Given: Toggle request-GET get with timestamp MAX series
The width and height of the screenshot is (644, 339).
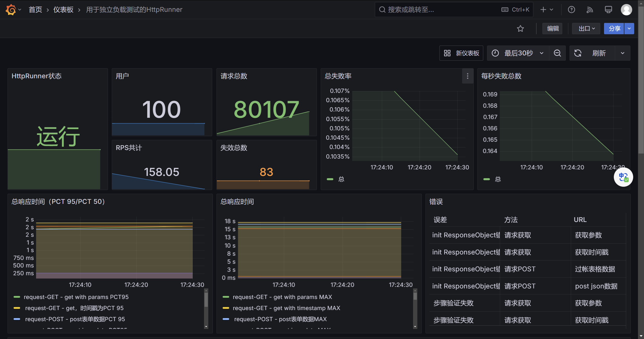Looking at the screenshot, I should point(286,308).
